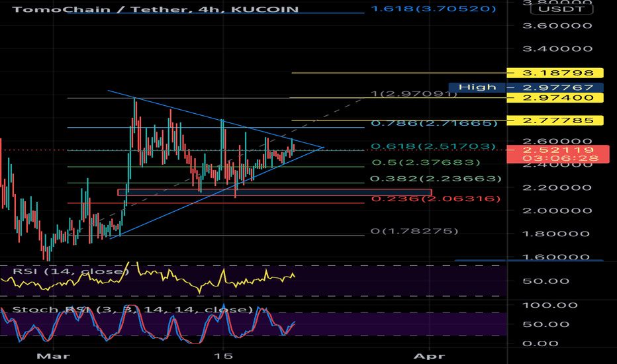This screenshot has width=617, height=364.
Task: Click the Mar date label on time axis
Action: pos(53,356)
